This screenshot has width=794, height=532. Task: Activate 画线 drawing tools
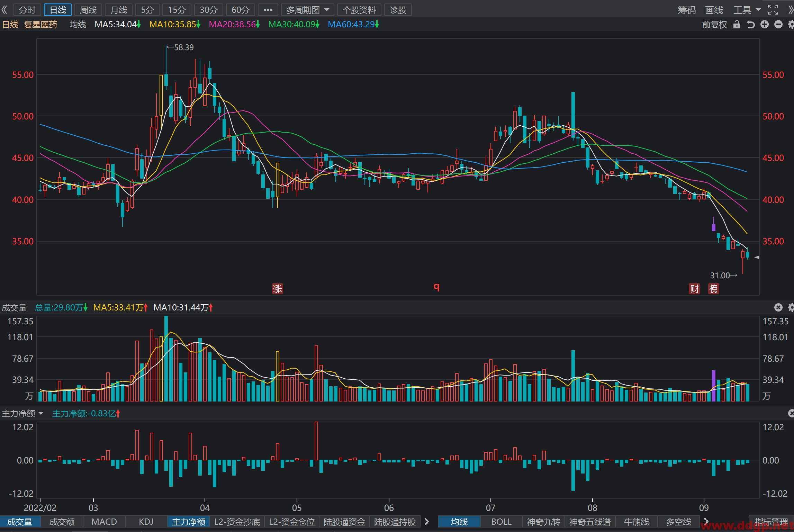pyautogui.click(x=714, y=10)
